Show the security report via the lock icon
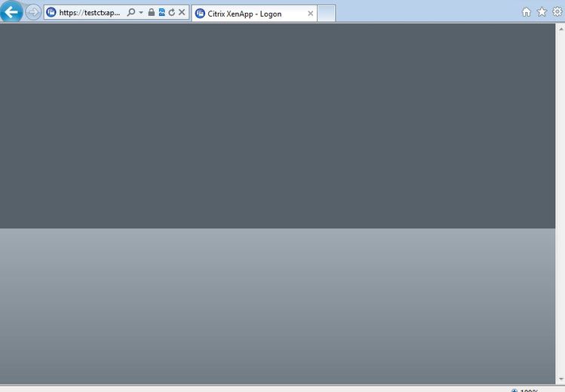The width and height of the screenshot is (565, 392). [x=152, y=12]
